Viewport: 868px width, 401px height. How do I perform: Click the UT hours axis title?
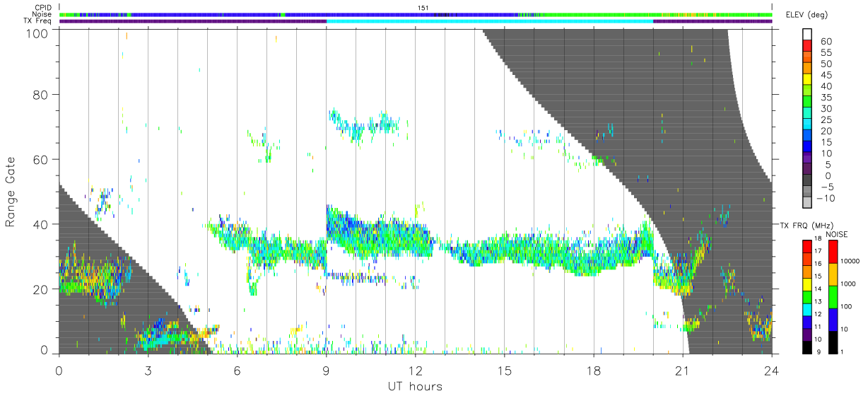coord(415,386)
